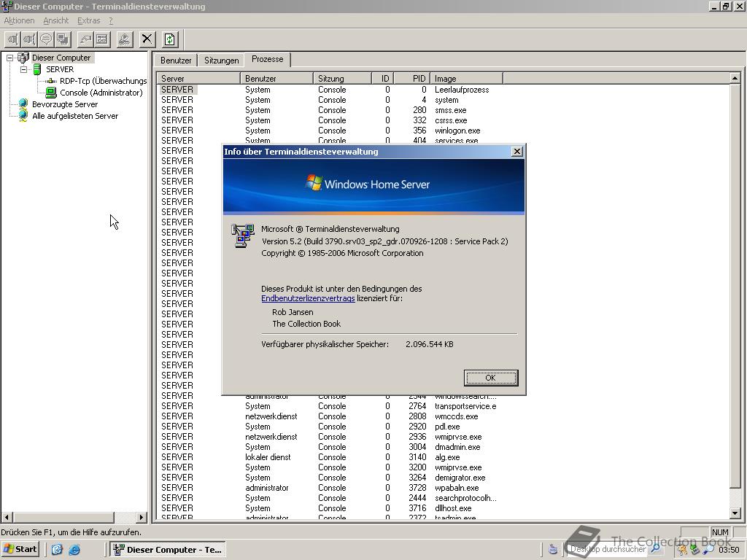Click the Dieser Computer tree node icon
The image size is (747, 560).
click(x=23, y=58)
